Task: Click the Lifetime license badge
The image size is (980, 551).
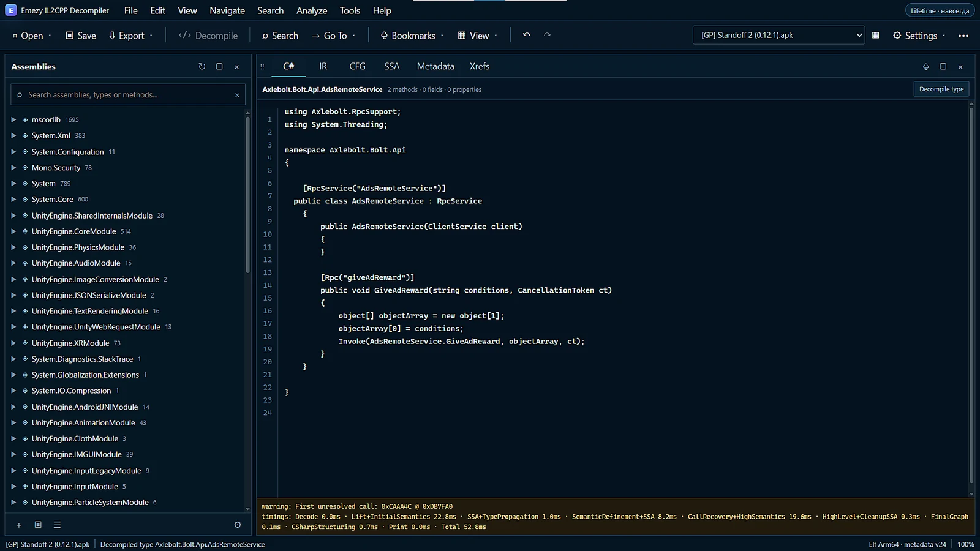Action: click(x=940, y=10)
